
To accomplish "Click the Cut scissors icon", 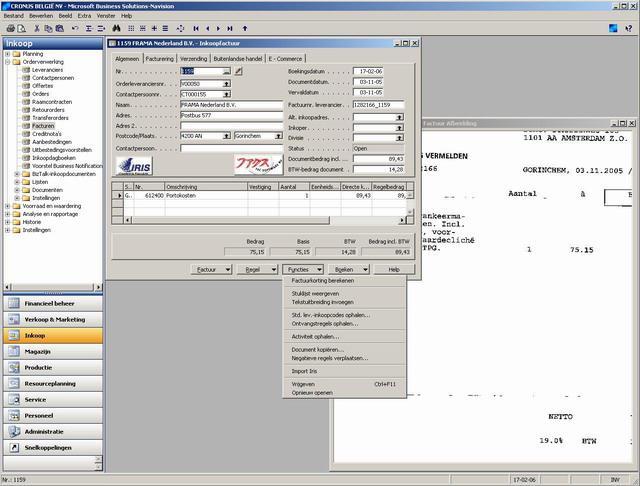I will click(x=37, y=28).
